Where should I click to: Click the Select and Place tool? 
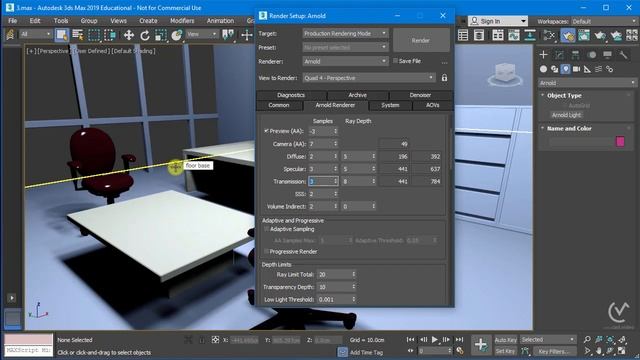click(177, 35)
